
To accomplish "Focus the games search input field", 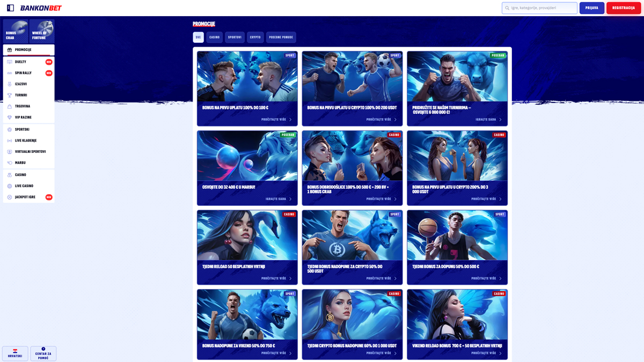I will [x=542, y=8].
